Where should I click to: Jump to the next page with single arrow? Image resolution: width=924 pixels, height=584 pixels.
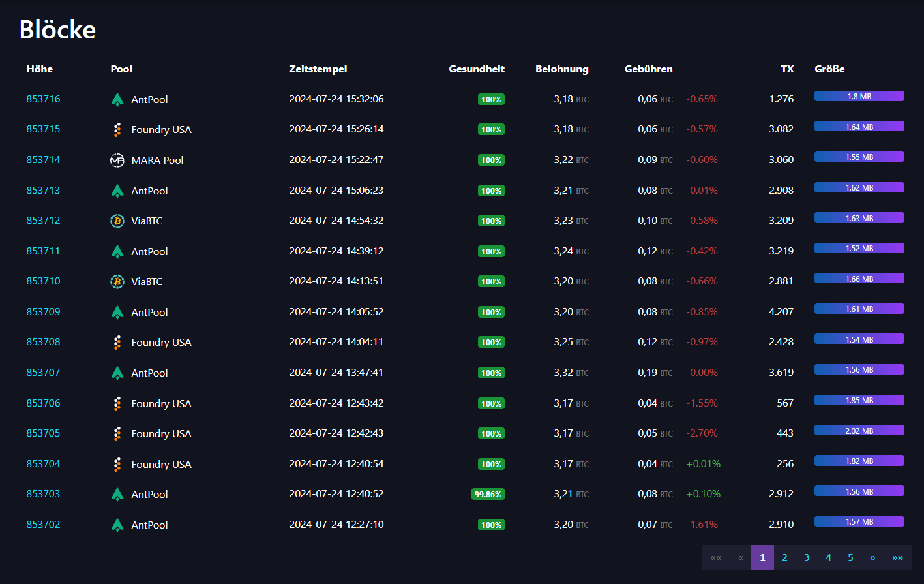pos(872,557)
